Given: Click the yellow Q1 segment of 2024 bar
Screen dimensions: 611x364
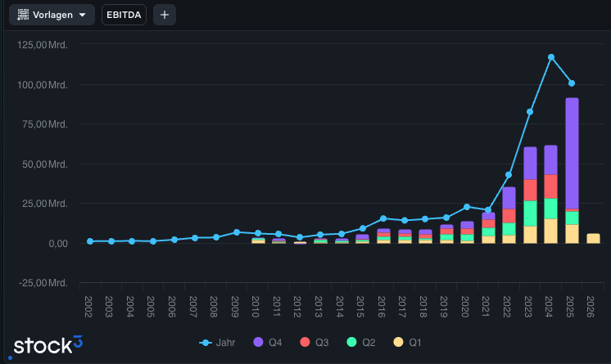Looking at the screenshot, I should 550,231.
